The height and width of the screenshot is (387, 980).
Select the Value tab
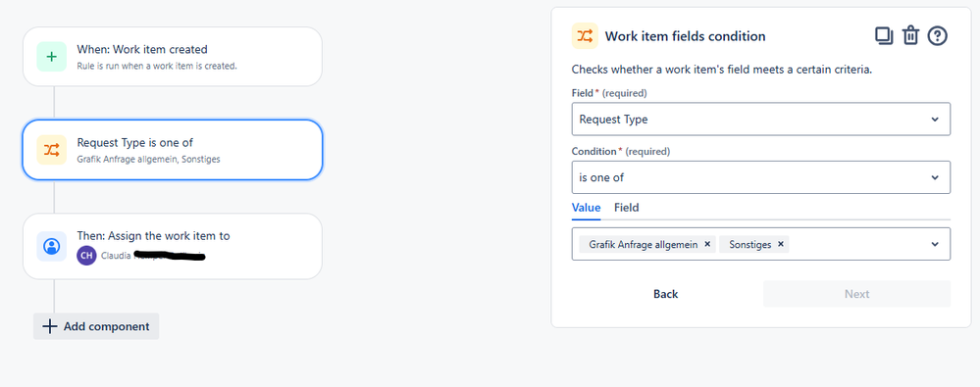[587, 208]
